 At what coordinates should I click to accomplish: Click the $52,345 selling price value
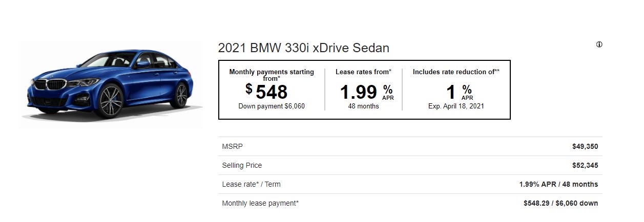[585, 165]
